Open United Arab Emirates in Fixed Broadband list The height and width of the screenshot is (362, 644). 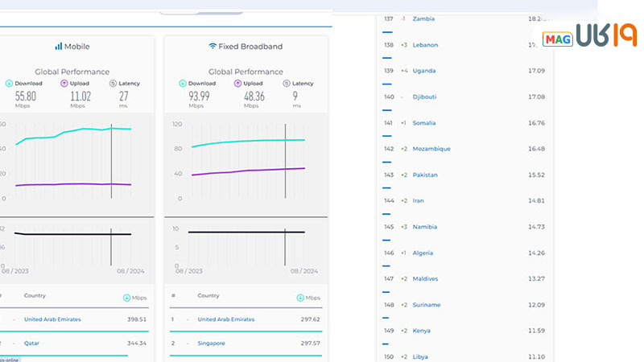click(225, 319)
